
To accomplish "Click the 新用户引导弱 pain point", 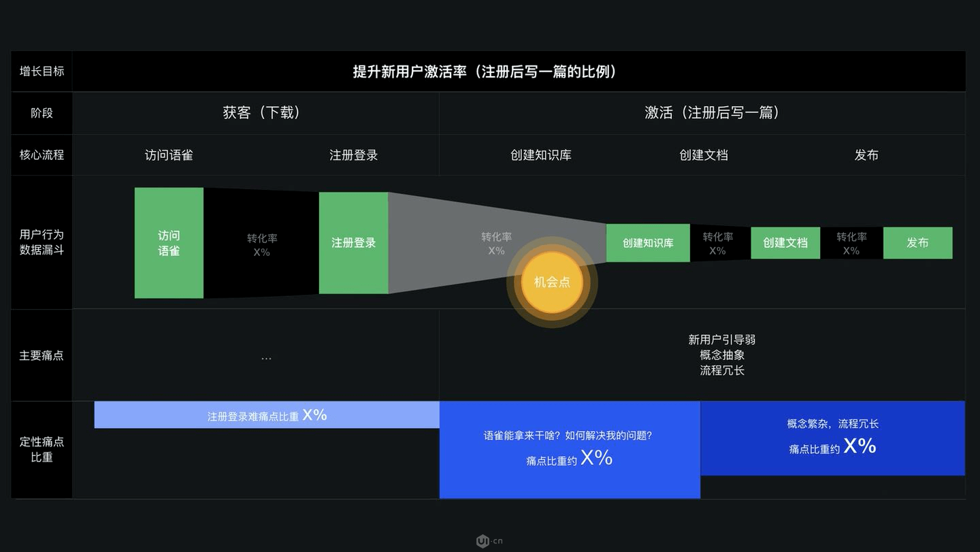I will click(x=722, y=340).
